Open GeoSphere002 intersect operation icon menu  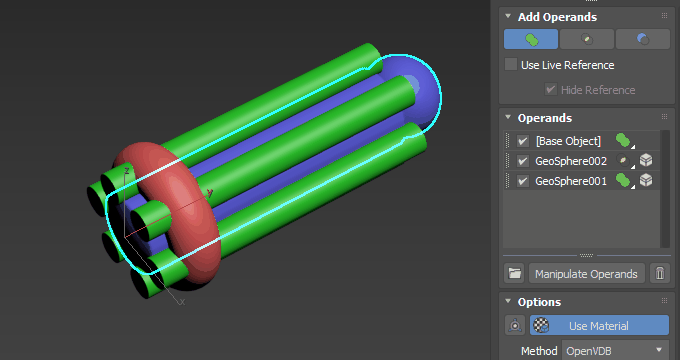pos(624,161)
